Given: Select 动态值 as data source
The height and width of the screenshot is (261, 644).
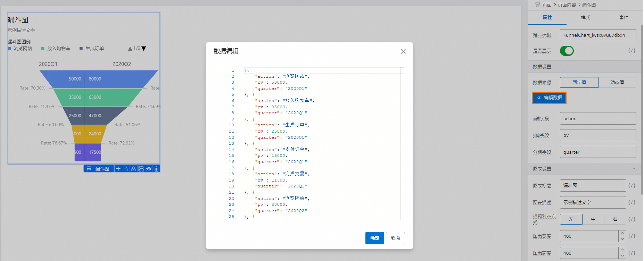Looking at the screenshot, I should pos(617,82).
